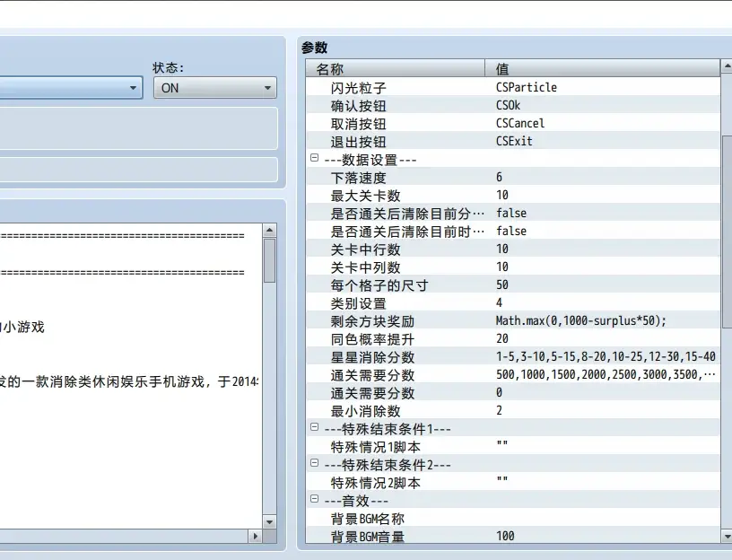732x560 pixels.
Task: Collapse the ---数据设置--- group
Action: (315, 158)
